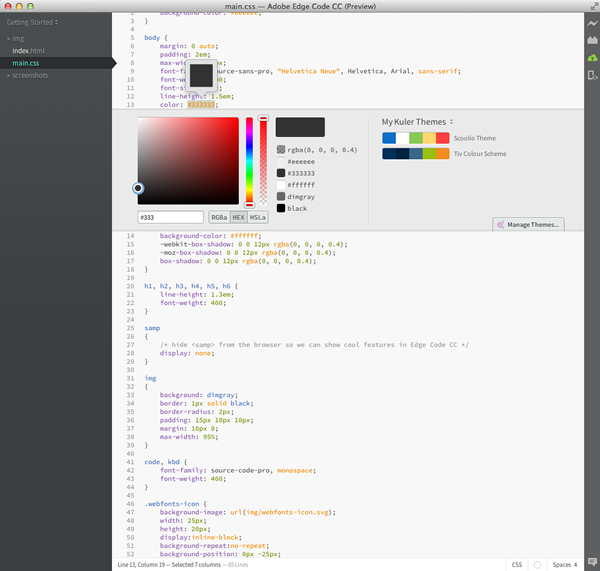Screen dimensions: 600x571
Task: Click line number 20 in the gutter
Action: pos(130,286)
